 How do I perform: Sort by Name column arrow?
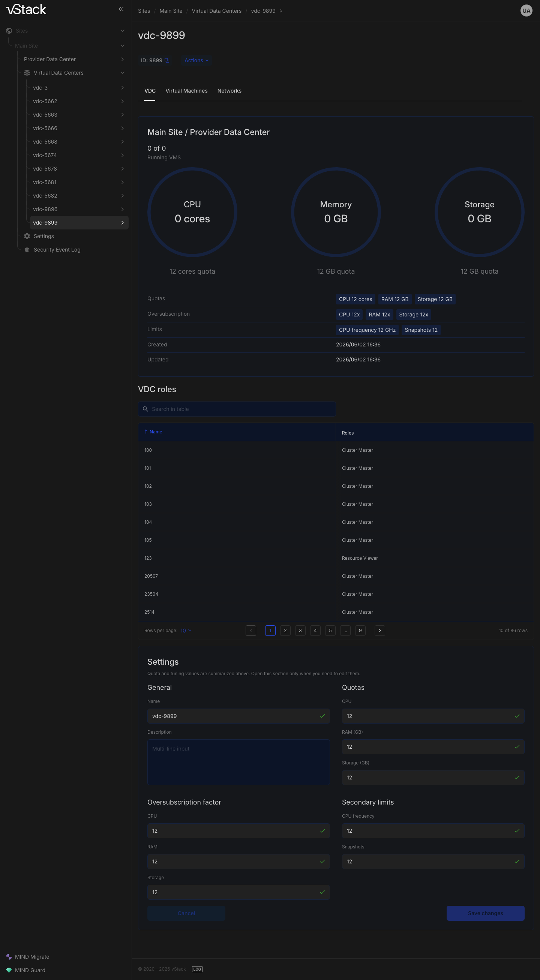[x=146, y=432]
